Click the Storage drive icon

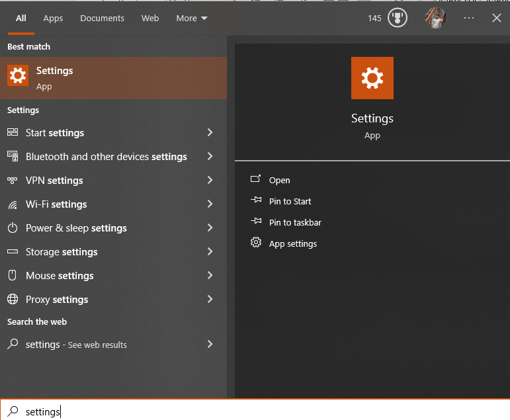[x=13, y=251]
